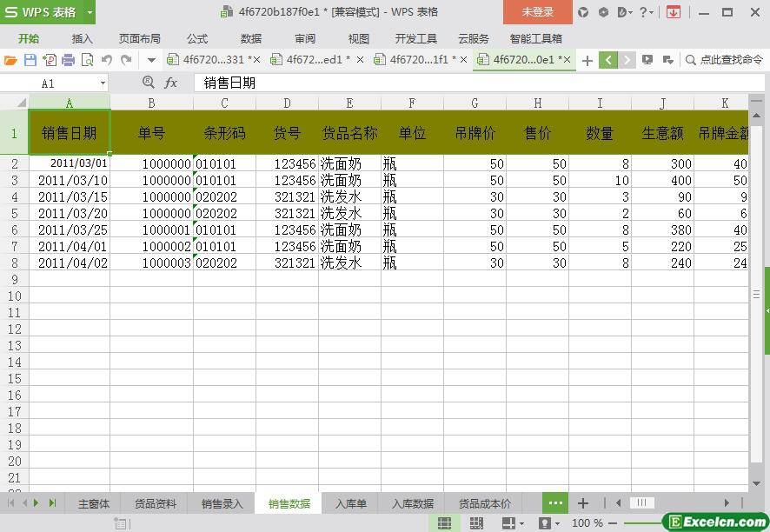Click the open folder icon in toolbar
The image size is (770, 532).
coord(10,60)
